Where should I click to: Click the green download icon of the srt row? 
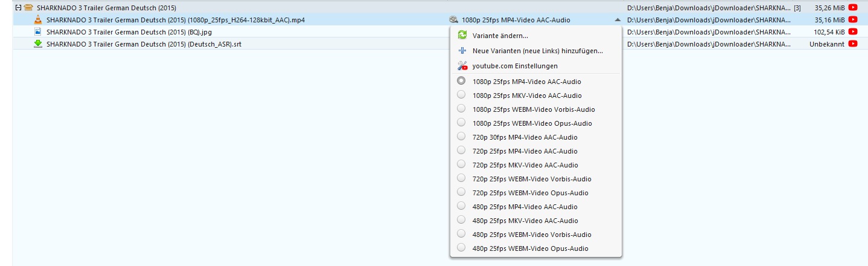(x=38, y=44)
